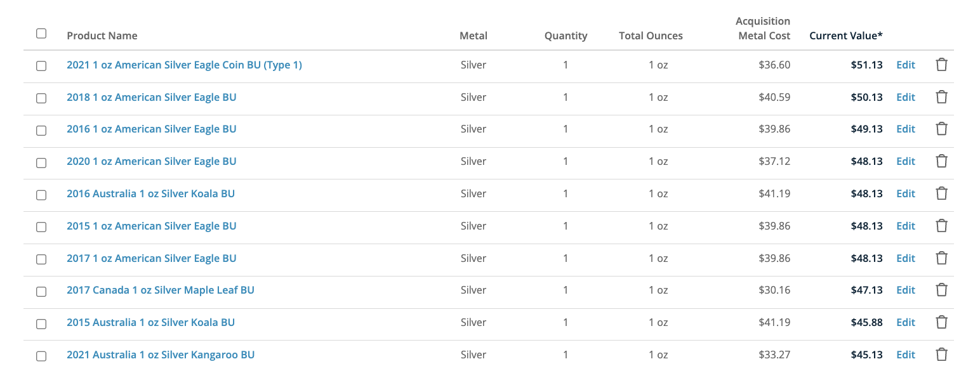The width and height of the screenshot is (980, 378).
Task: Sort by Product Name column header
Action: coord(102,36)
